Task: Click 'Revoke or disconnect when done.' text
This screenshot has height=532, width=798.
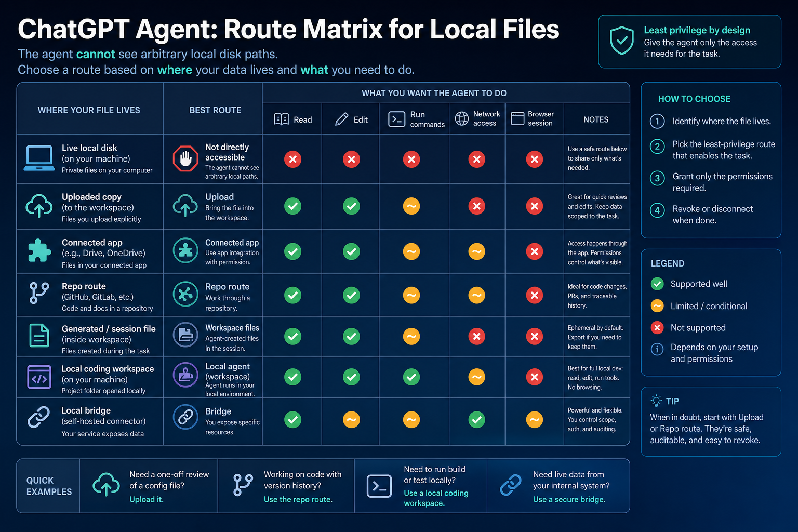Action: pyautogui.click(x=713, y=215)
